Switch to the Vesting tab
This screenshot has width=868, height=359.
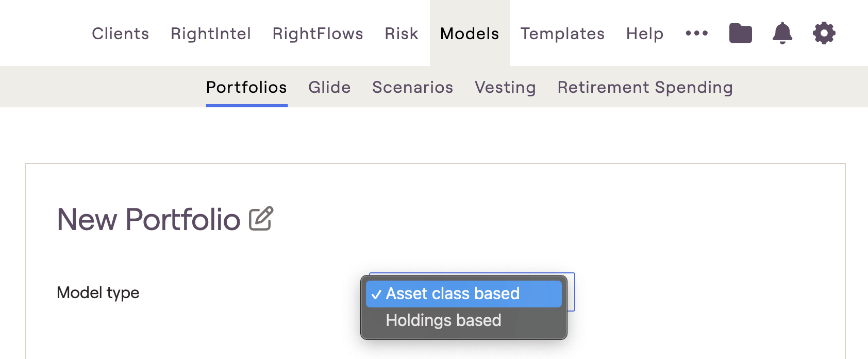pos(505,87)
